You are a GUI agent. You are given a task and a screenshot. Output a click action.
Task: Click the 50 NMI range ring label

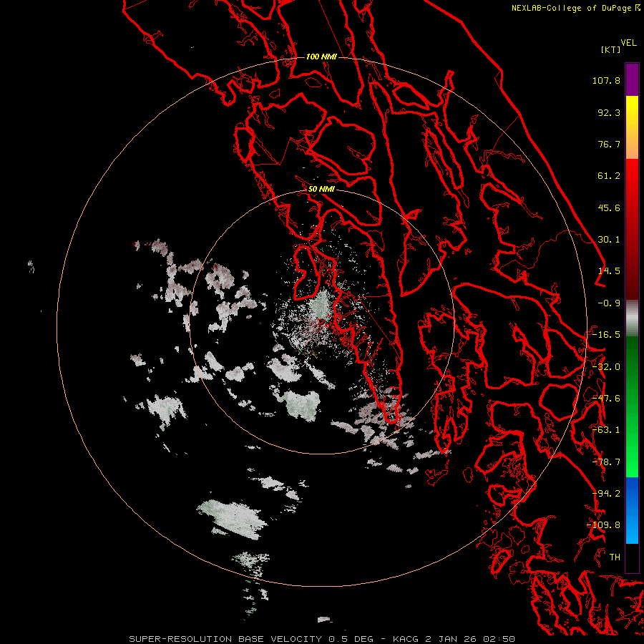point(321,189)
